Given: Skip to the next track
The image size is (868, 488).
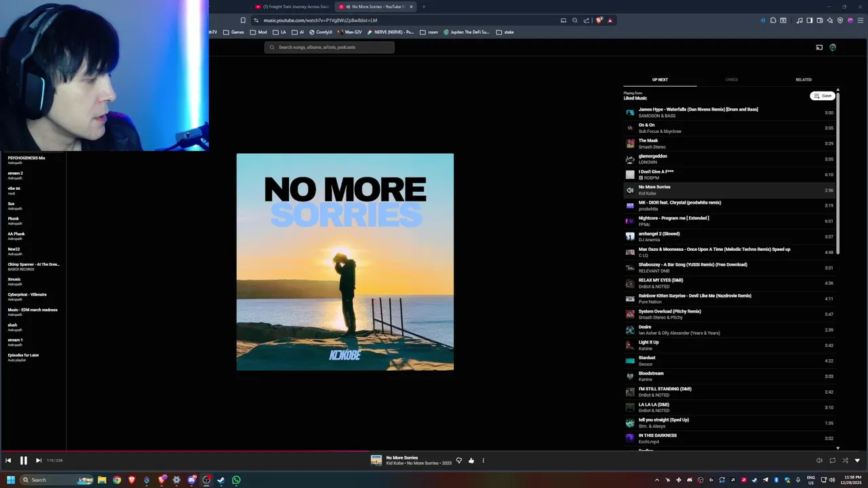Looking at the screenshot, I should pos(39,460).
